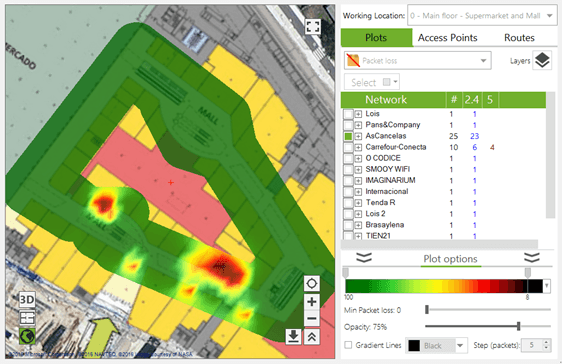Switch to the Access Points tab
562x364 pixels.
(x=448, y=38)
